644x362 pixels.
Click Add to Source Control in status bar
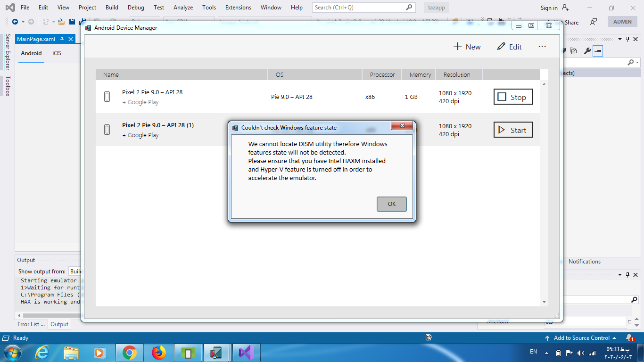point(580,338)
